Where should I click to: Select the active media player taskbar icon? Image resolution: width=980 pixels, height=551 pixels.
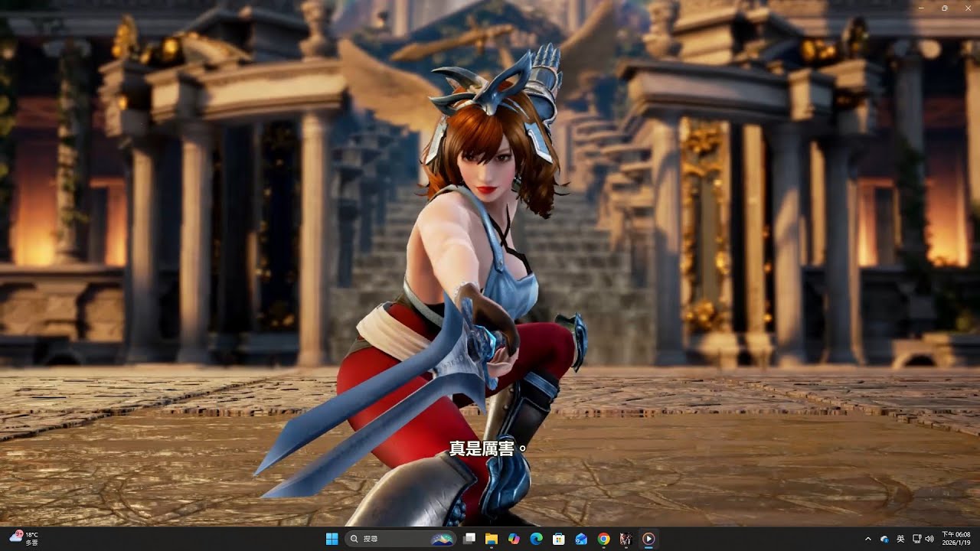click(648, 539)
